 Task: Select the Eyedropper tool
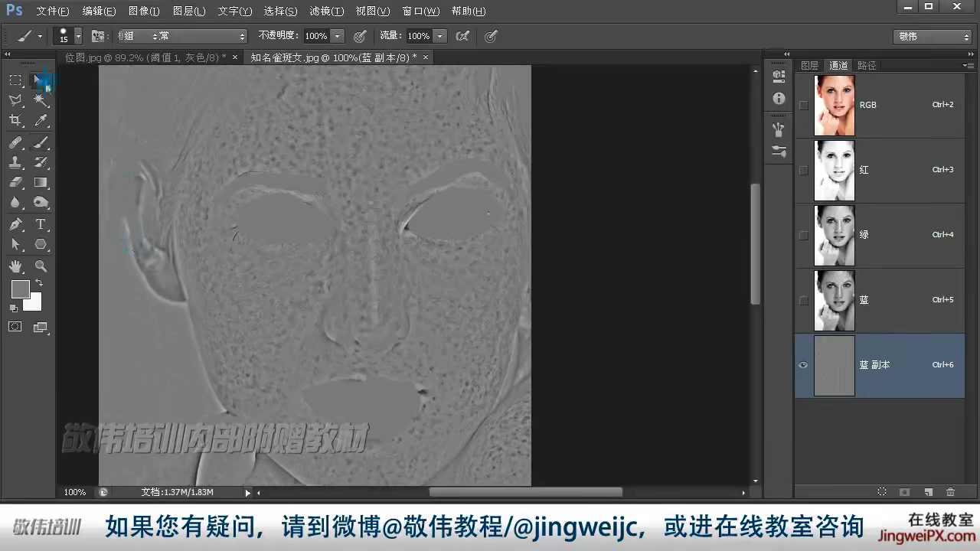tap(41, 120)
